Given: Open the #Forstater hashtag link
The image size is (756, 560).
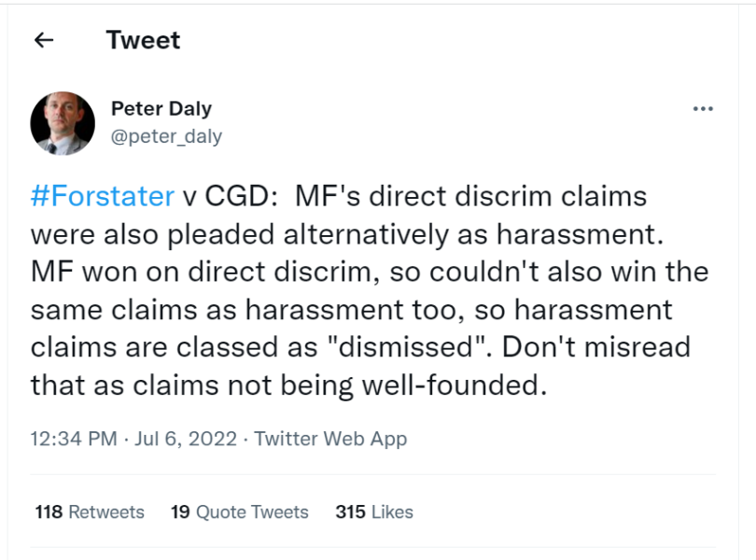Looking at the screenshot, I should point(103,196).
